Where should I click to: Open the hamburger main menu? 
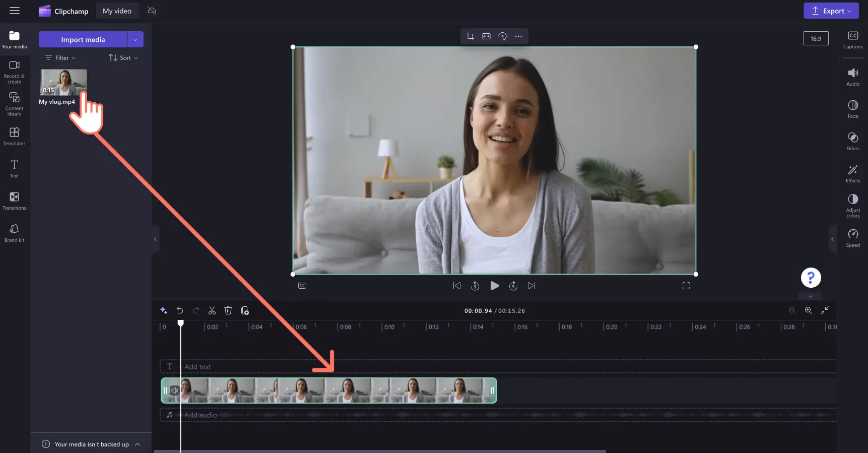tap(15, 11)
